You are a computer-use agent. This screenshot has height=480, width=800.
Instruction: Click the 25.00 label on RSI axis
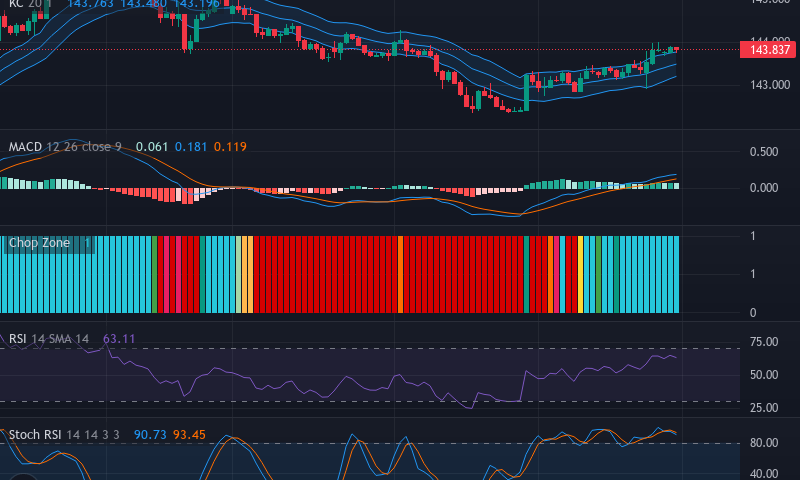pos(764,408)
